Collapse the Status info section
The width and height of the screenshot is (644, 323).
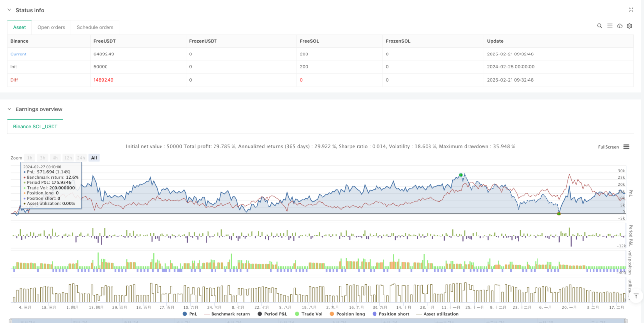click(x=10, y=10)
